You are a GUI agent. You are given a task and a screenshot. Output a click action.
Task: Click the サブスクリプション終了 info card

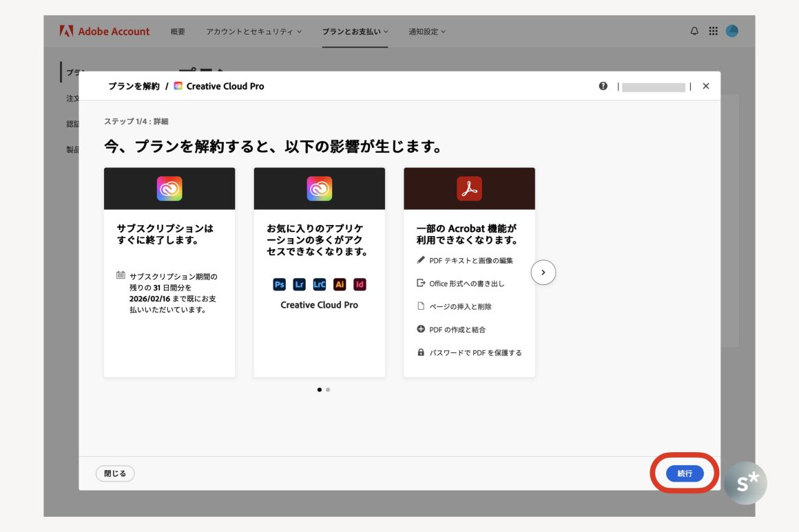[169, 272]
